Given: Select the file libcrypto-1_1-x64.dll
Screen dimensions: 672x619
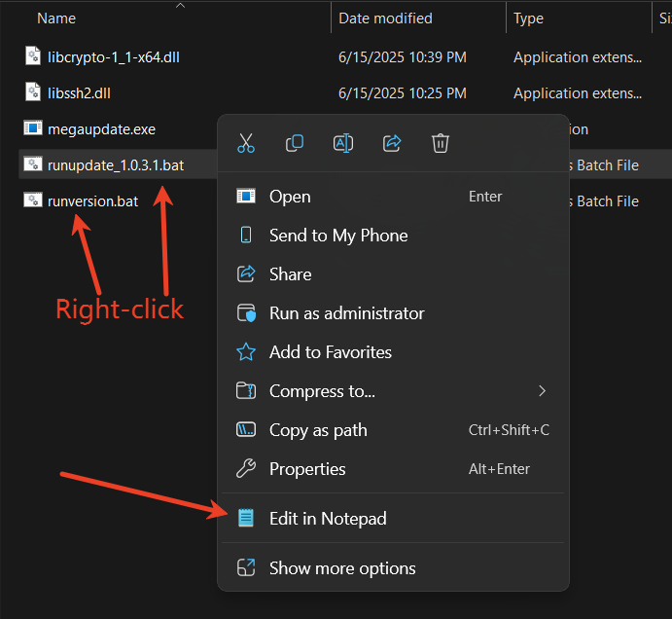Looking at the screenshot, I should point(114,57).
